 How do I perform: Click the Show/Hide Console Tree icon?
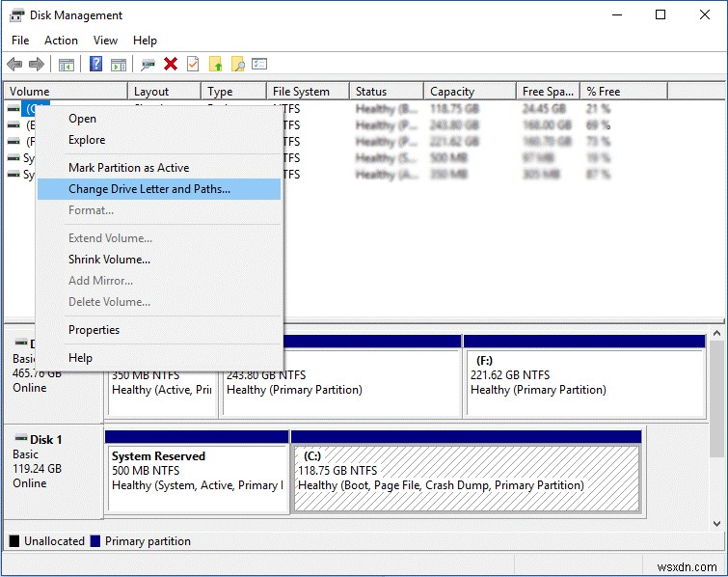click(67, 65)
